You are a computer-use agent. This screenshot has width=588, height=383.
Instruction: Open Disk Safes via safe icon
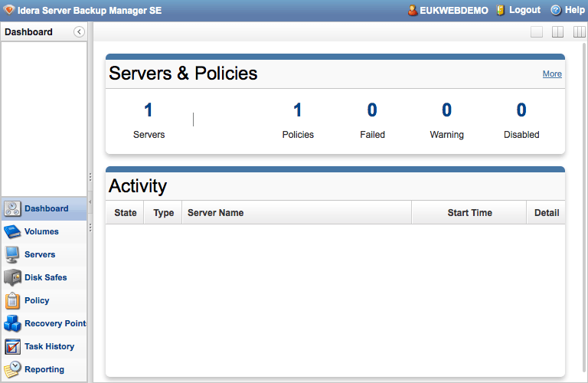click(12, 277)
